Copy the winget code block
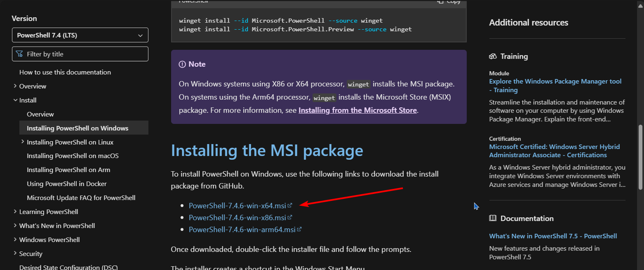644x270 pixels. pos(449,2)
